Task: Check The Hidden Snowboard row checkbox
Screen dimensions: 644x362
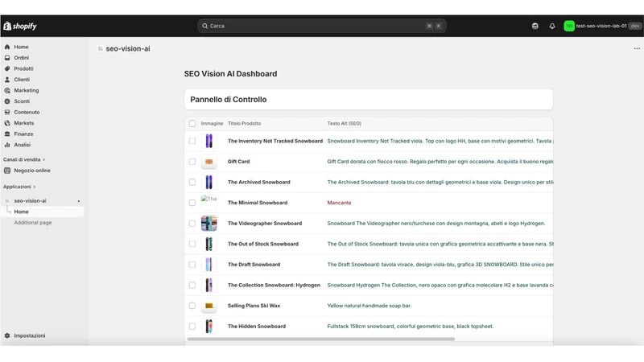Action: tap(192, 327)
